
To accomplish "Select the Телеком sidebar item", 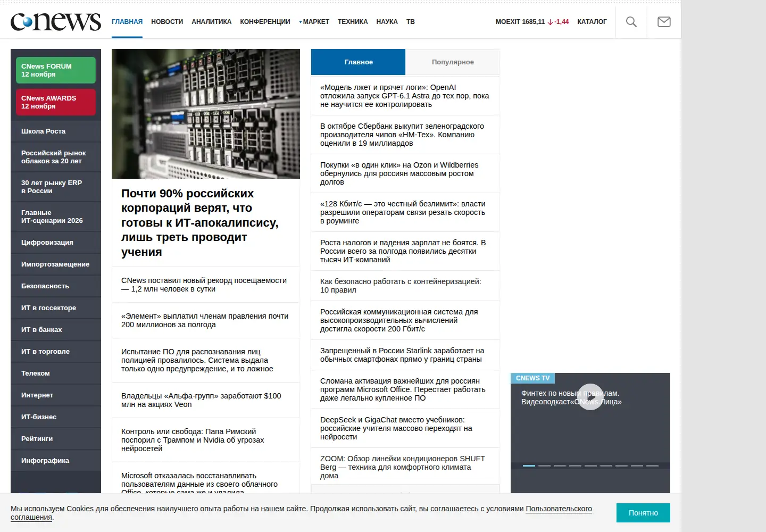I will click(x=56, y=373).
